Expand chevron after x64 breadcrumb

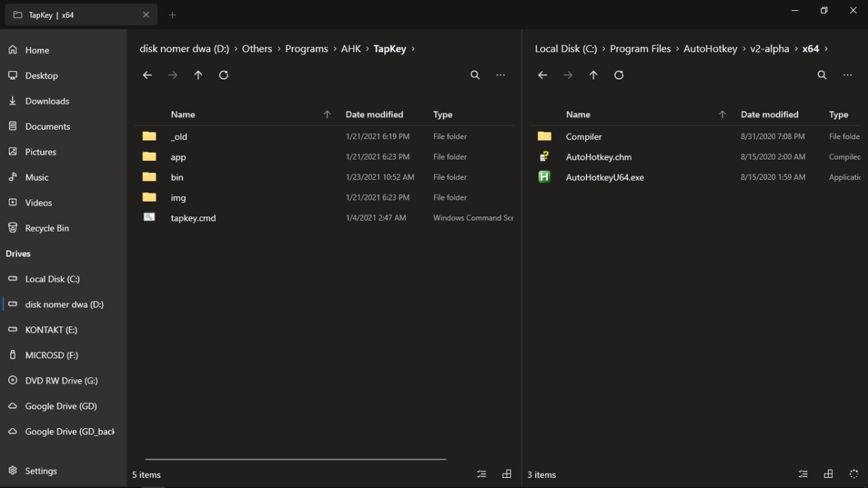click(826, 49)
